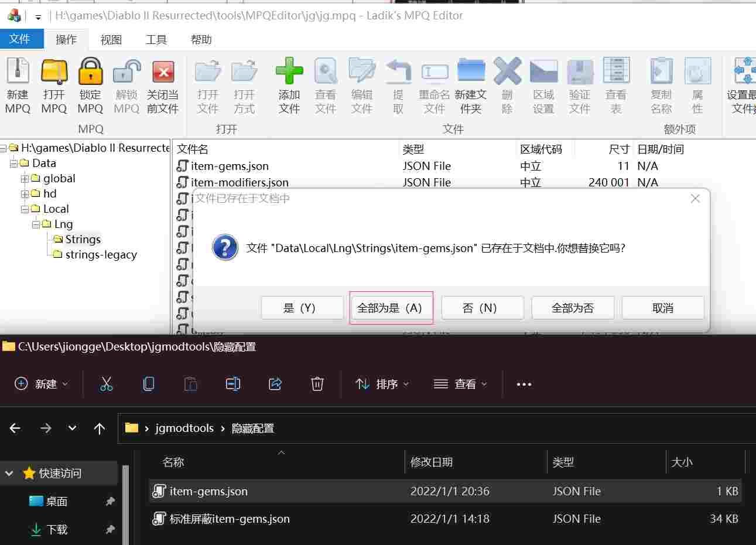Click the 取消 Cancel button in dialog
This screenshot has width=756, height=545.
pos(663,308)
